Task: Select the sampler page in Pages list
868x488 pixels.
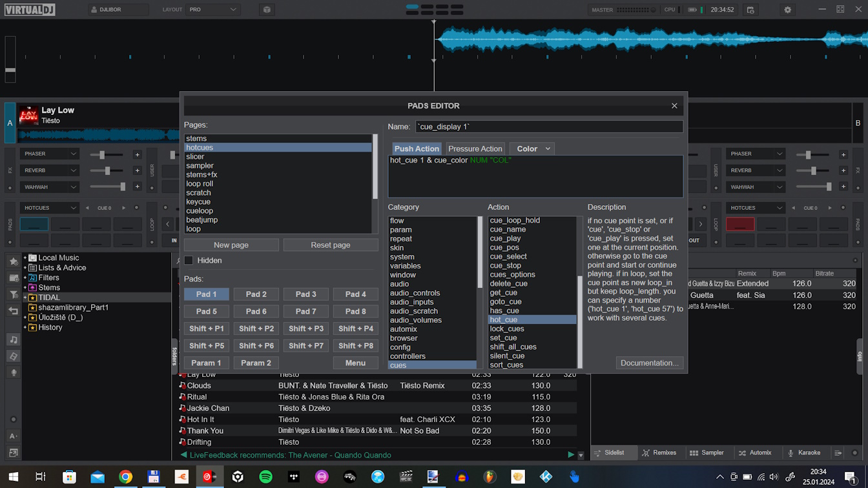Action: pyautogui.click(x=278, y=166)
